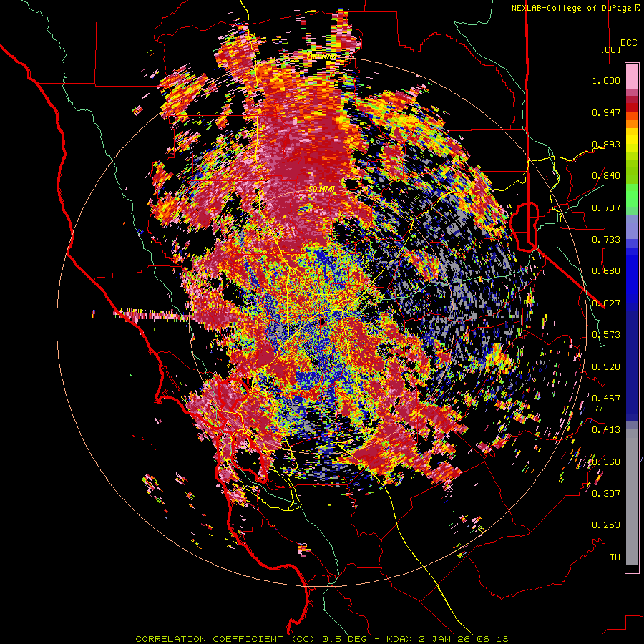
Task: Select the 0.680 scale value
Action: click(606, 271)
